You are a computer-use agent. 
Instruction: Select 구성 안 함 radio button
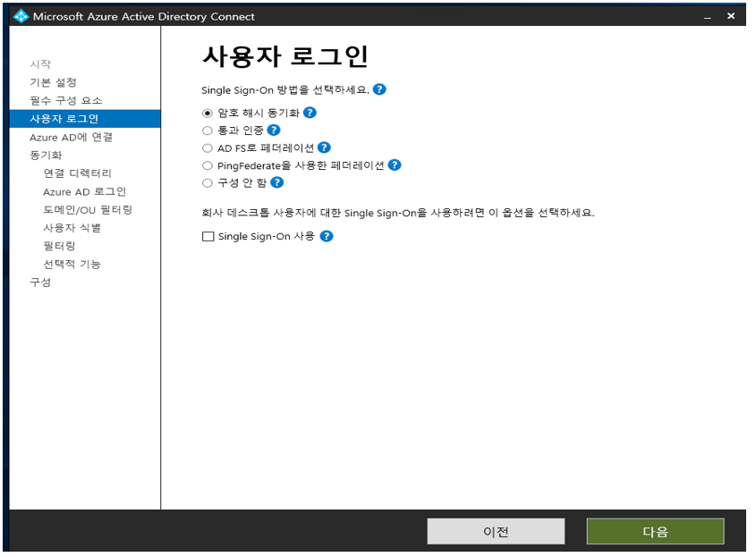point(208,183)
